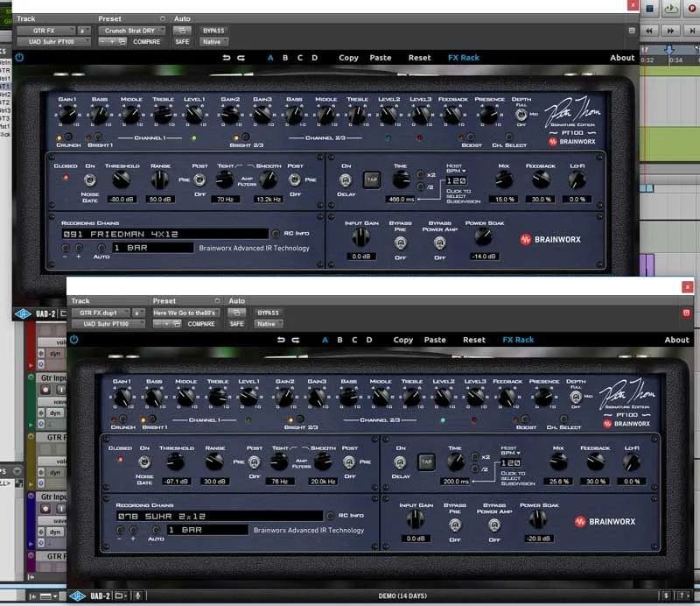Image resolution: width=700 pixels, height=606 pixels.
Task: Click Power Soak knob in lower plugin
Action: pos(538,518)
